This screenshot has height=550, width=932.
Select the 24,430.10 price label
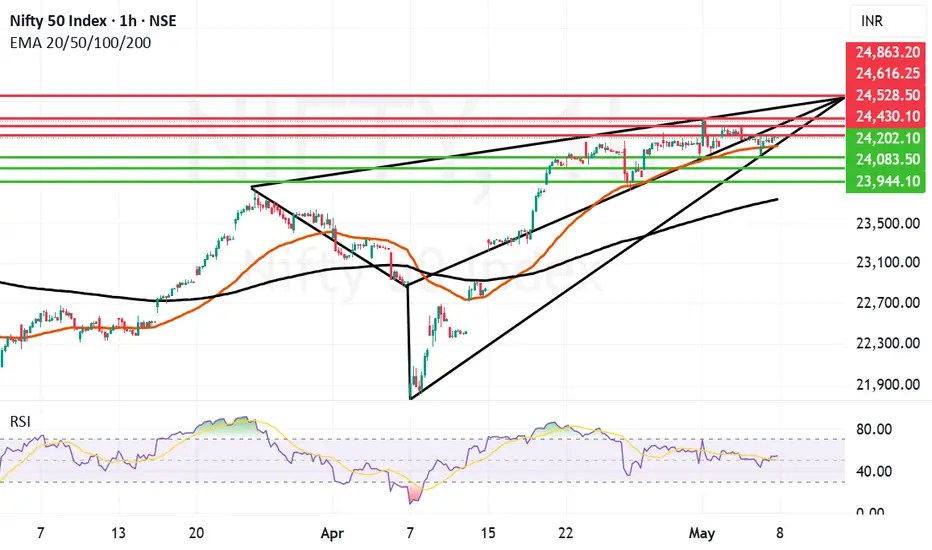886,116
